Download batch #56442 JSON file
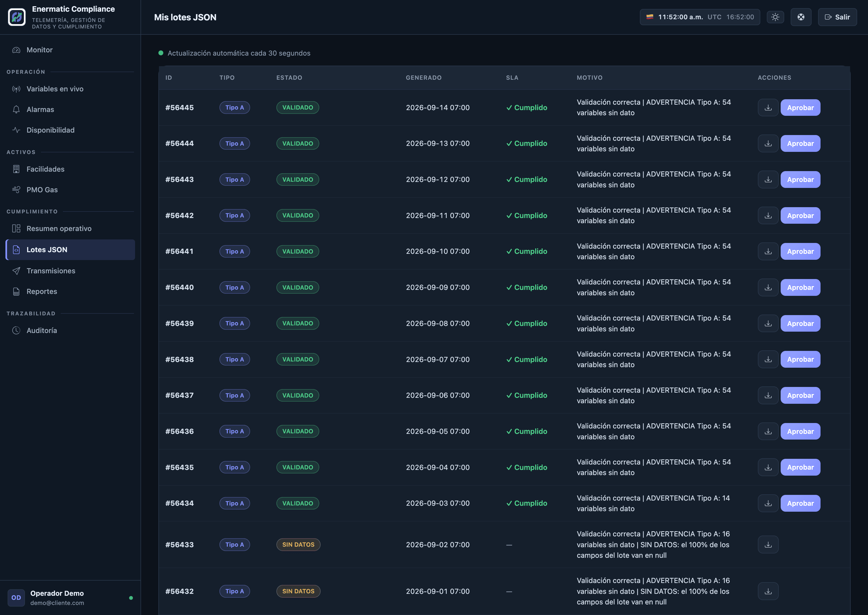Image resolution: width=868 pixels, height=615 pixels. tap(768, 216)
